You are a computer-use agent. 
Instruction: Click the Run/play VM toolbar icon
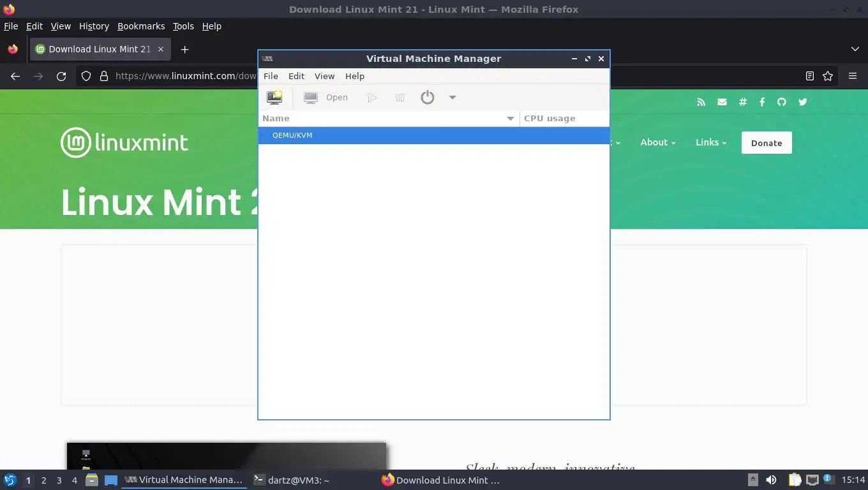[372, 98]
